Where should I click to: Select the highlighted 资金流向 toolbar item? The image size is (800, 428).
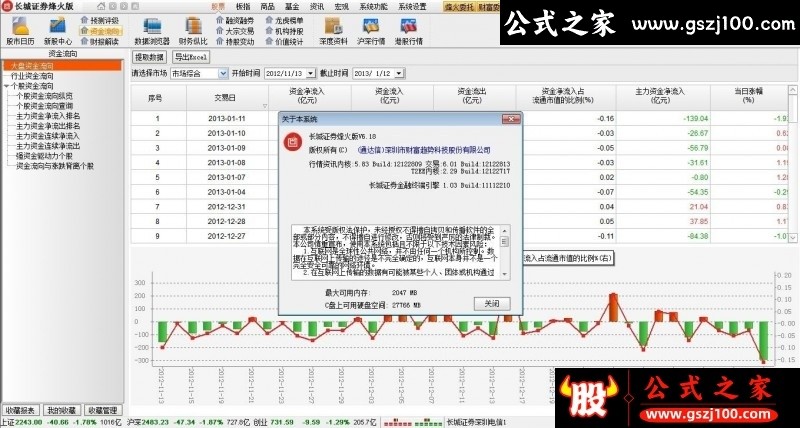click(x=100, y=31)
